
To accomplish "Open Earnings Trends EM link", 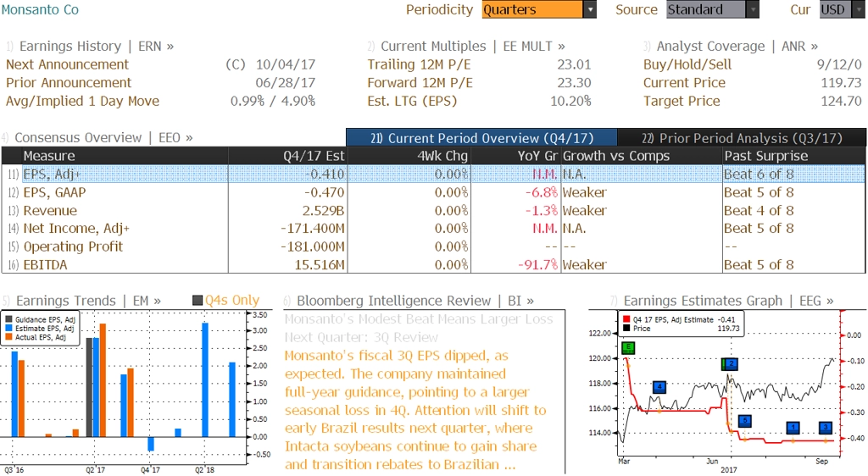I will click(88, 301).
